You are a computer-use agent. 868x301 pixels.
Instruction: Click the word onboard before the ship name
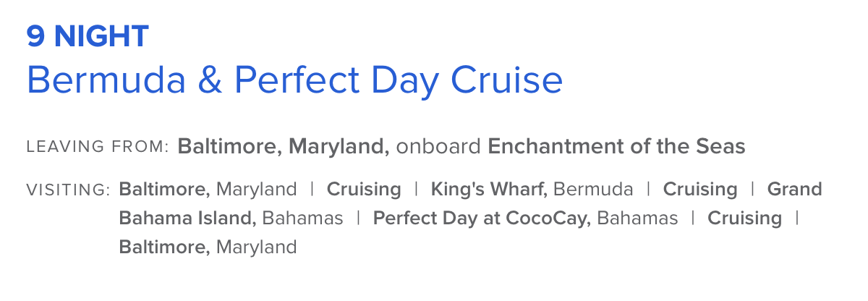[x=438, y=147]
